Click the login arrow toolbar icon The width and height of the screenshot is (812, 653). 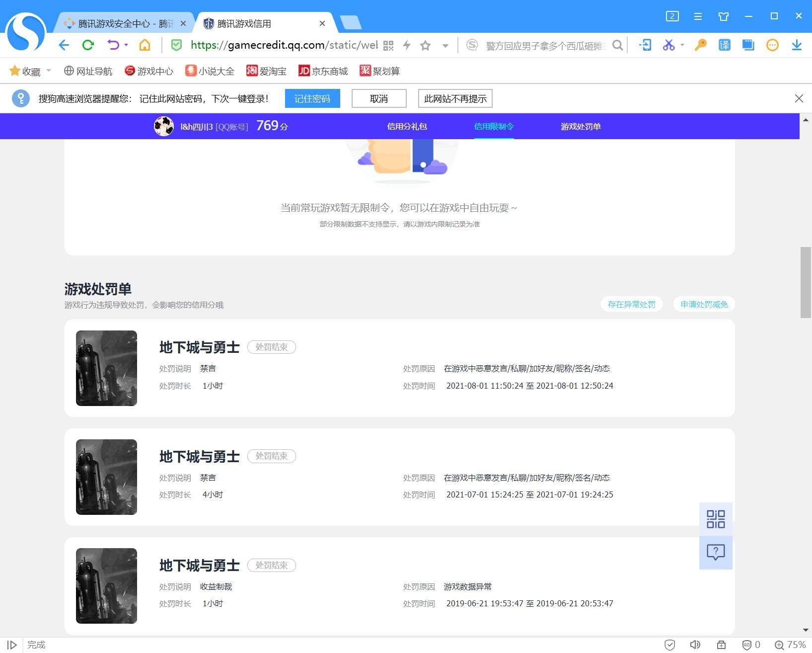pos(645,45)
